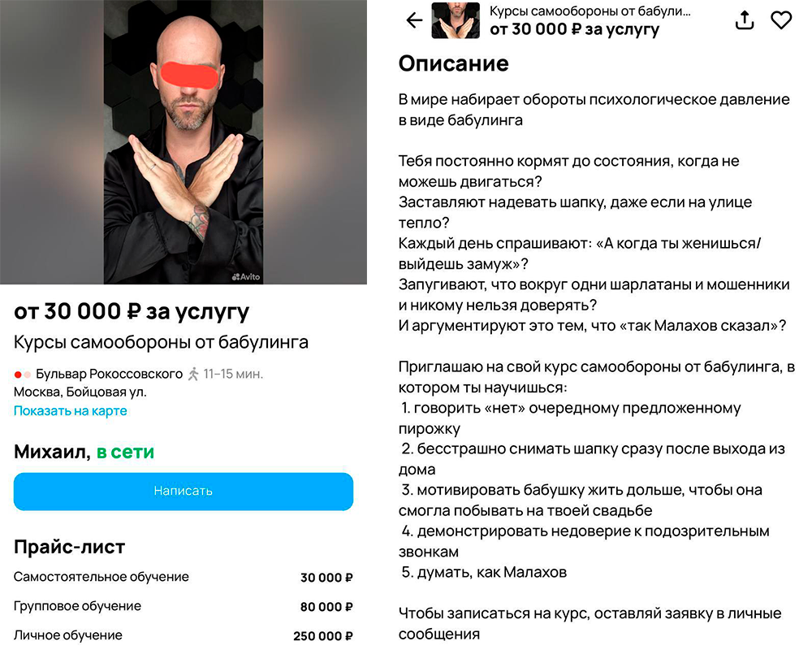Screen dimensions: 812x650
Task: Click header title Курсы самообороны от бабули…
Action: 590,11
